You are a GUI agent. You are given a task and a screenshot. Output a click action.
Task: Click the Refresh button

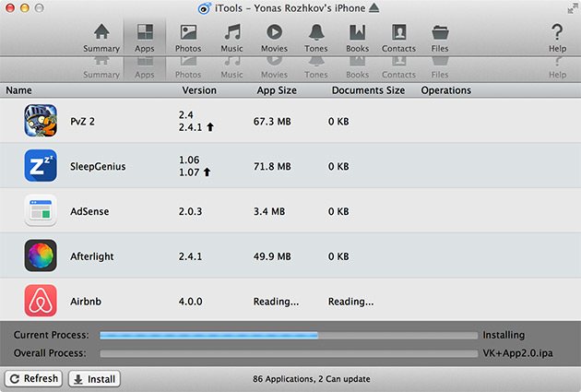tap(34, 379)
